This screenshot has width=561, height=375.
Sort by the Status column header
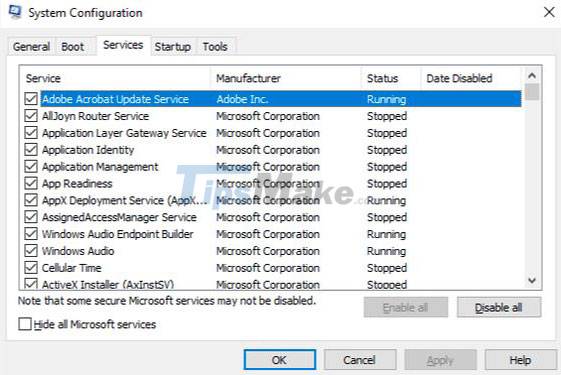(391, 78)
